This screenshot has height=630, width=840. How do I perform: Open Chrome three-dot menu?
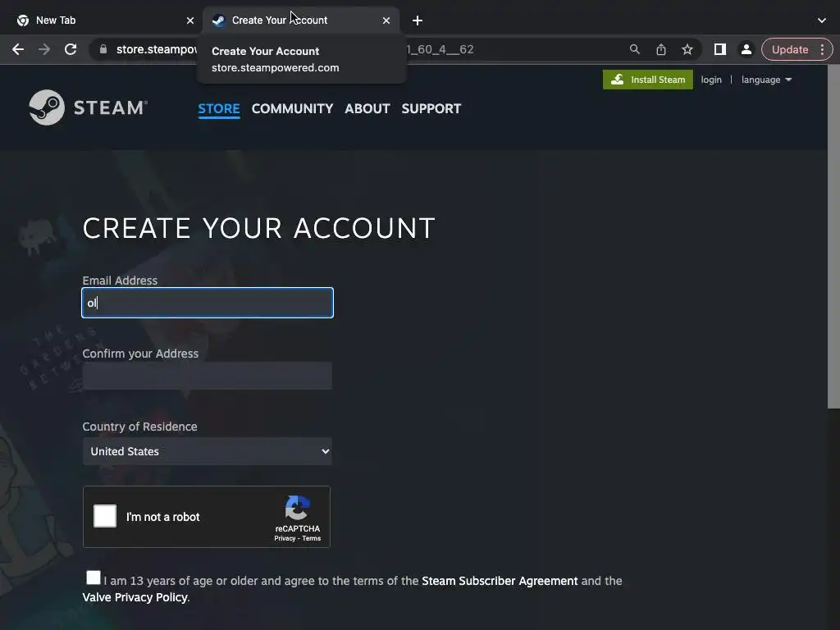tap(822, 49)
